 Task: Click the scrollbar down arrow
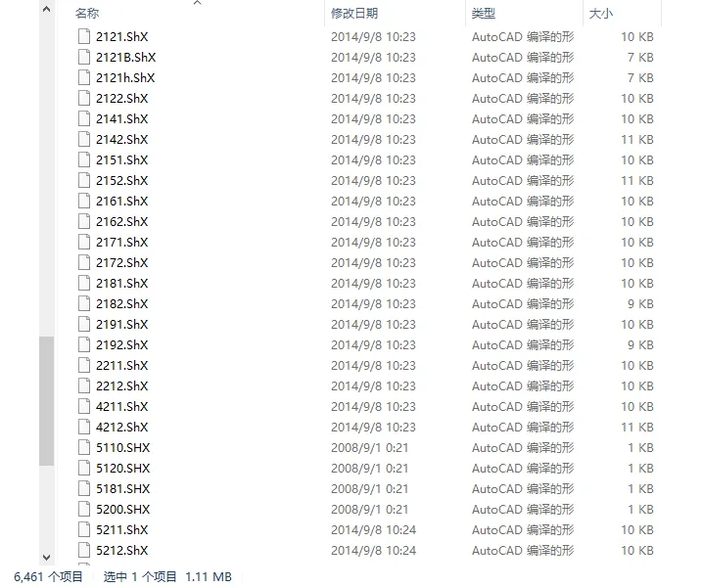pyautogui.click(x=46, y=557)
